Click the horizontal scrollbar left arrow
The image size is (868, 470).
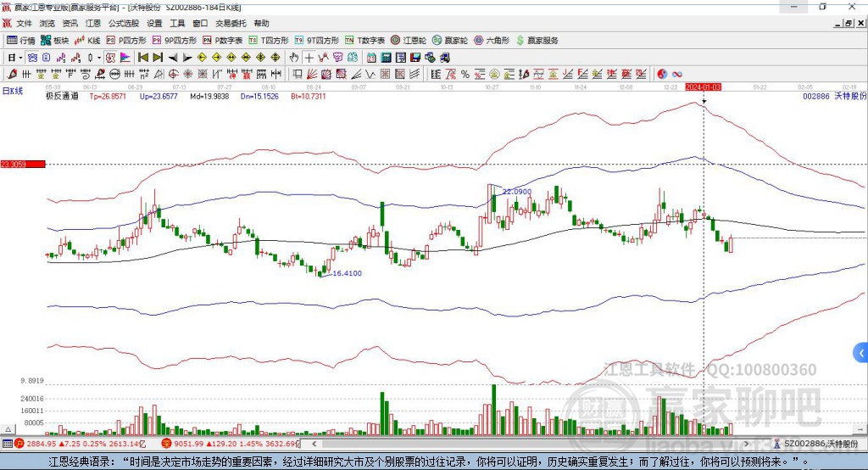pos(314,444)
